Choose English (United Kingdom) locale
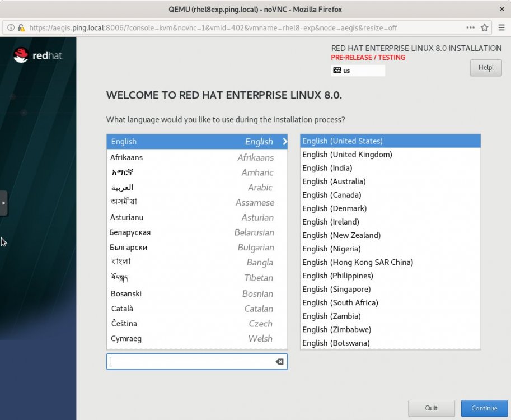Viewport: 511px width, 420px height. [x=390, y=154]
